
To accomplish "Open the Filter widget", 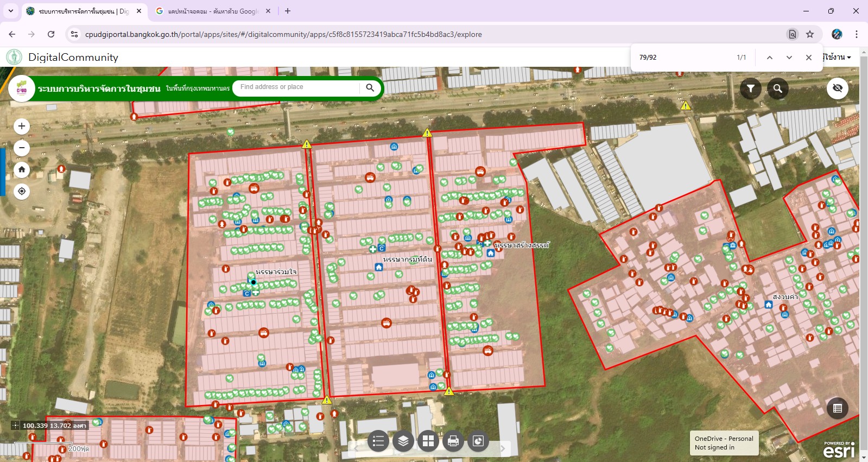I will [x=750, y=88].
